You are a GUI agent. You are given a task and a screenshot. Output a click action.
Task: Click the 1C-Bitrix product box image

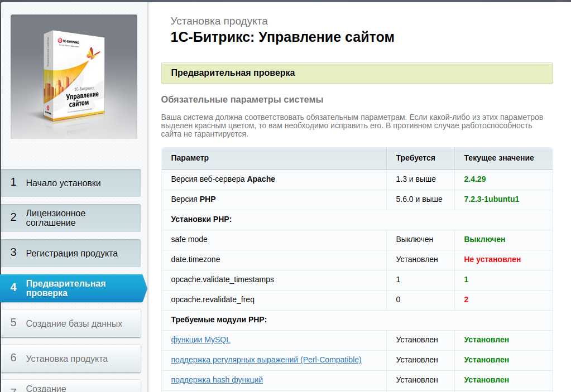74,76
